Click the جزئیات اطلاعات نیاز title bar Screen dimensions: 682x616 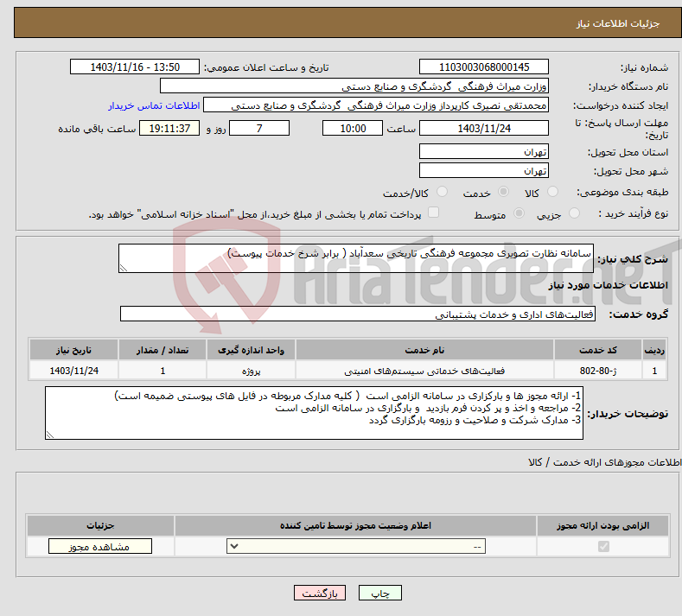(348, 23)
